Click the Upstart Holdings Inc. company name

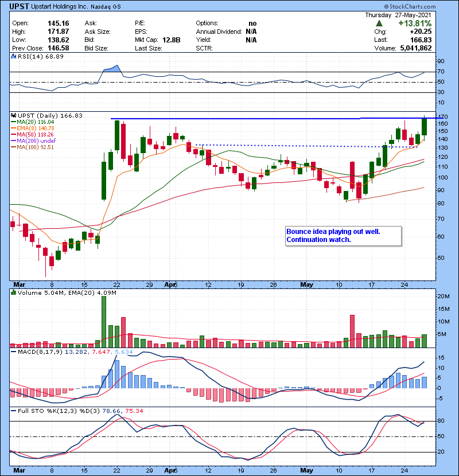(x=60, y=6)
